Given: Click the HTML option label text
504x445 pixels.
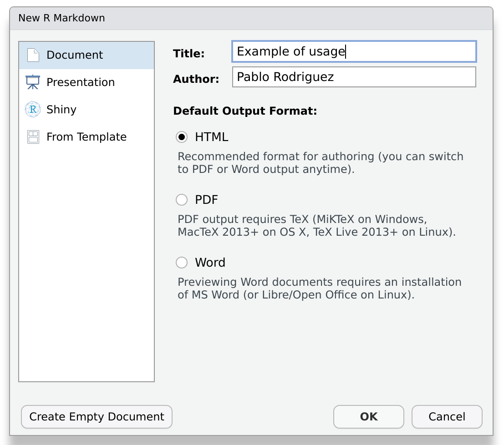Looking at the screenshot, I should coord(212,137).
